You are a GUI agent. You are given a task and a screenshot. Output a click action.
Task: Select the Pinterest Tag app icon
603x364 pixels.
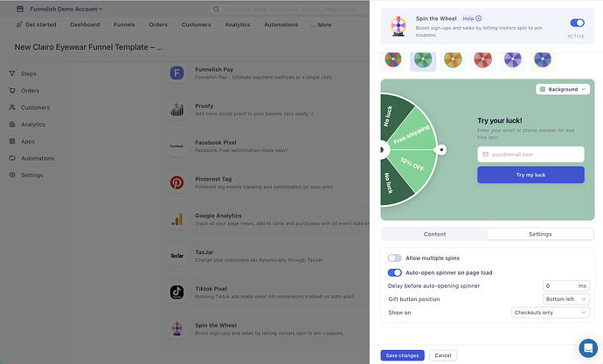pyautogui.click(x=177, y=182)
